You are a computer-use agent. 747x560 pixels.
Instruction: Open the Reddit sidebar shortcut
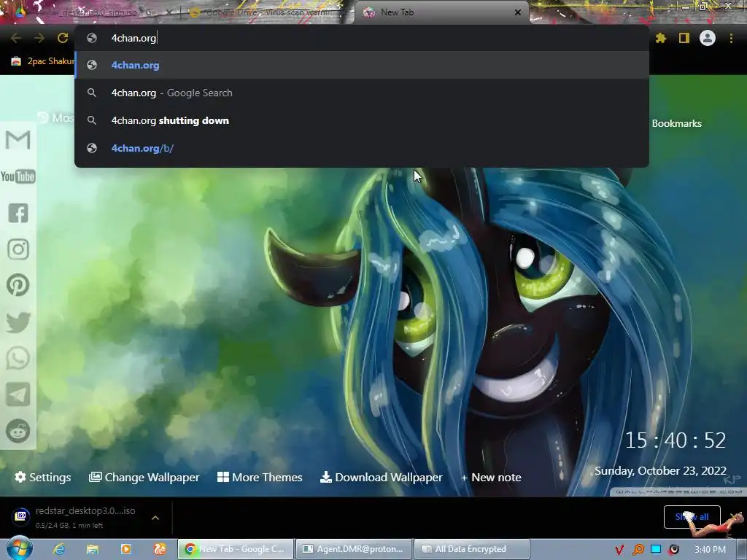click(18, 431)
